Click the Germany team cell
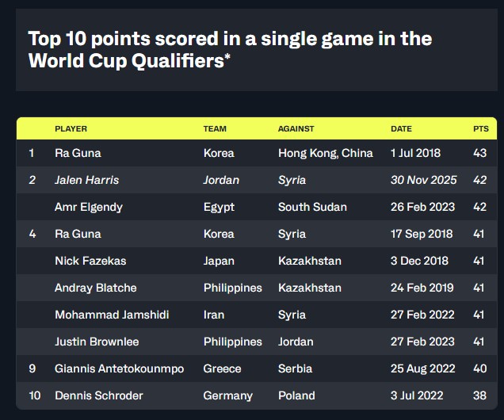 tap(227, 395)
